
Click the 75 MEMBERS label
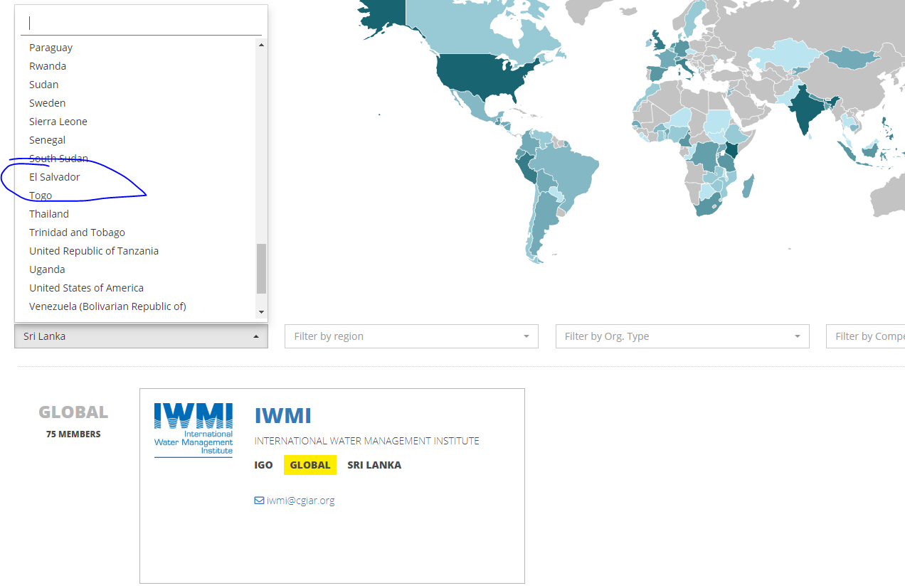pyautogui.click(x=73, y=434)
